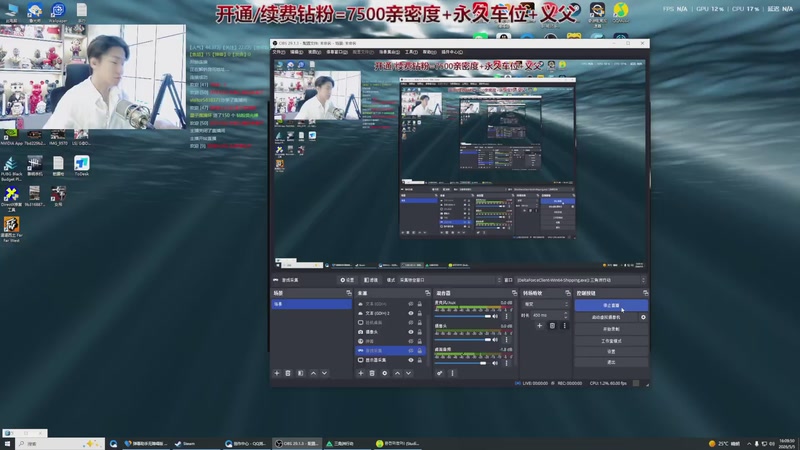The image size is (800, 450).
Task: Open source properties gear in Sources toolbar
Action: [385, 373]
